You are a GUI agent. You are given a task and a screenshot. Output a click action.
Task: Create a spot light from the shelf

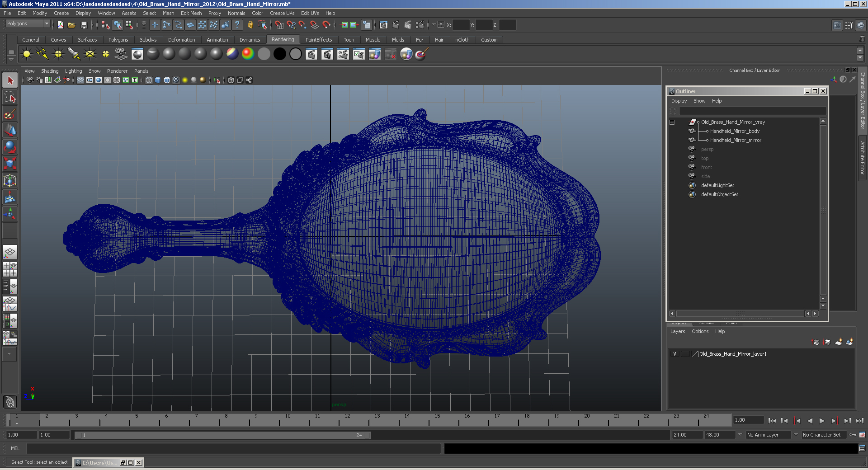click(74, 54)
